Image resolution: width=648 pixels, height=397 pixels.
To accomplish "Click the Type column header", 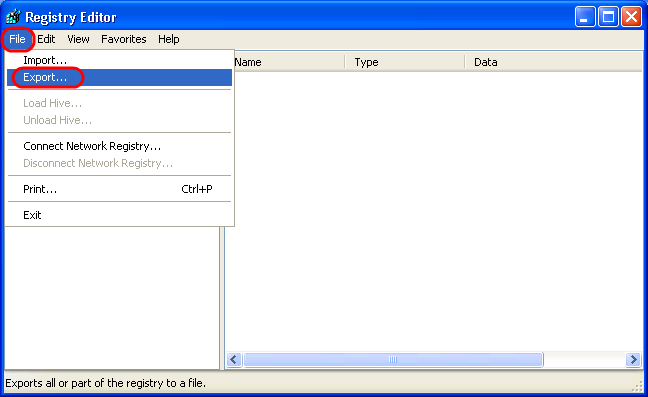I will pyautogui.click(x=405, y=62).
